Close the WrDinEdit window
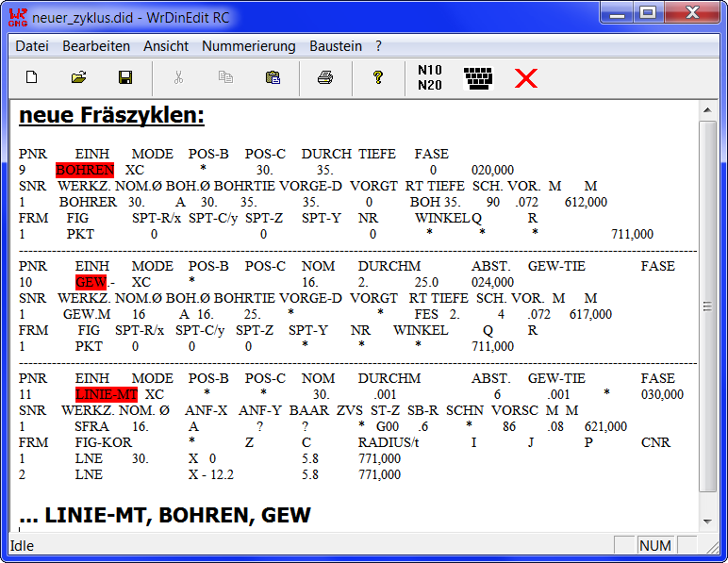728x563 pixels. (x=692, y=12)
